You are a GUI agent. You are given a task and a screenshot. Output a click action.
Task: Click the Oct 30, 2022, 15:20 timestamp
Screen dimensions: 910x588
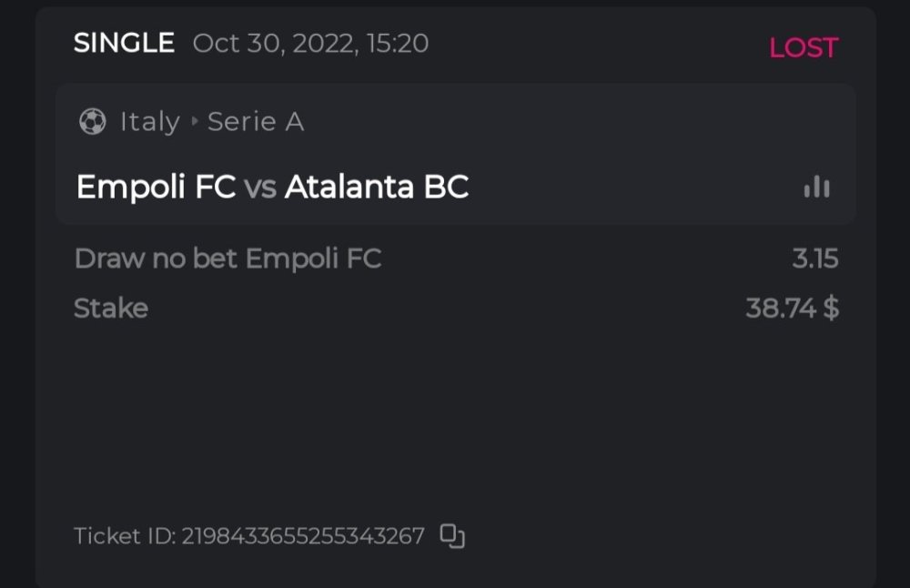(x=310, y=44)
